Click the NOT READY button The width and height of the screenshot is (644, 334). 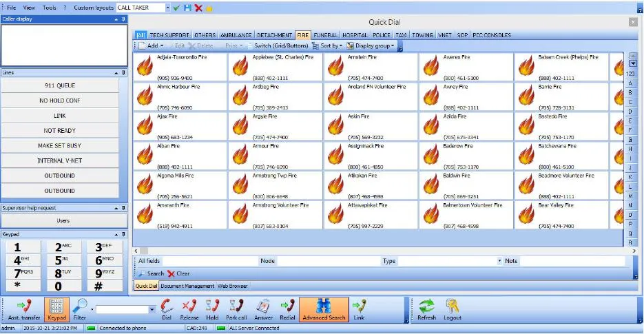click(x=60, y=131)
